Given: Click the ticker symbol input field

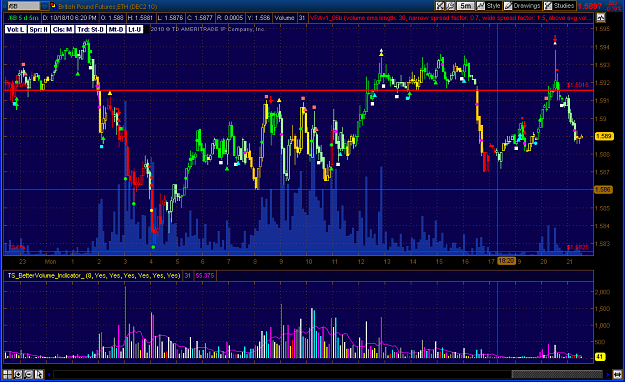Looking at the screenshot, I should coord(24,6).
